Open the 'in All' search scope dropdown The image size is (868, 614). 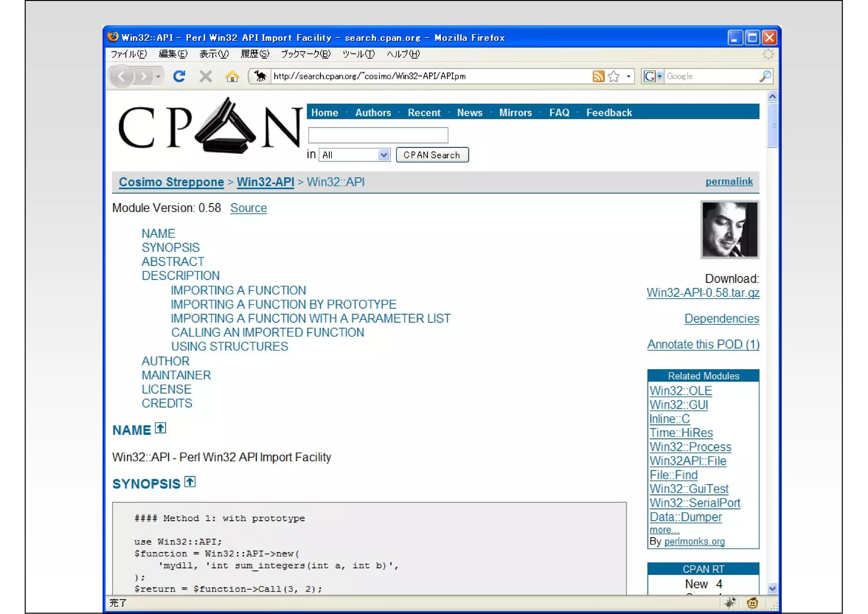click(x=354, y=155)
